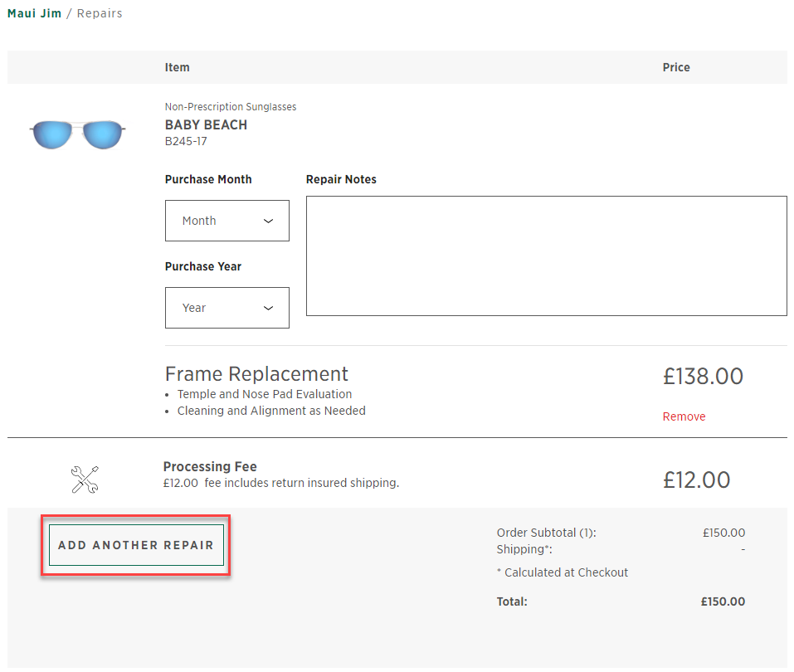Click the Total £150.00 amount
Screen dimensions: 794x672
click(723, 601)
